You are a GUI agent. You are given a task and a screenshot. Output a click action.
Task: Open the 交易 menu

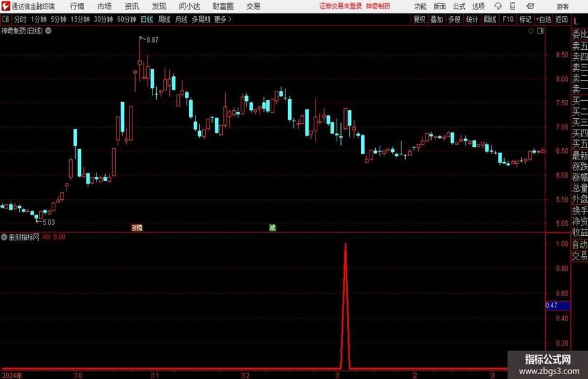click(253, 6)
